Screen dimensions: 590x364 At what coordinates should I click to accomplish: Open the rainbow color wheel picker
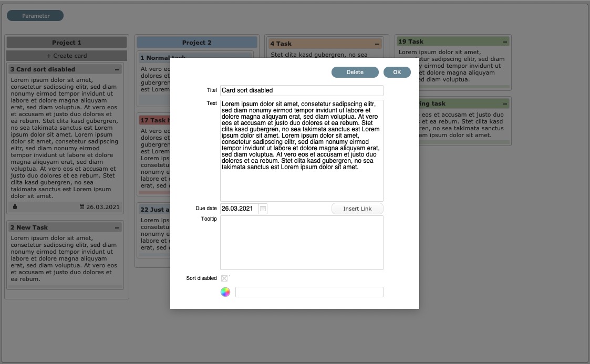click(x=225, y=292)
